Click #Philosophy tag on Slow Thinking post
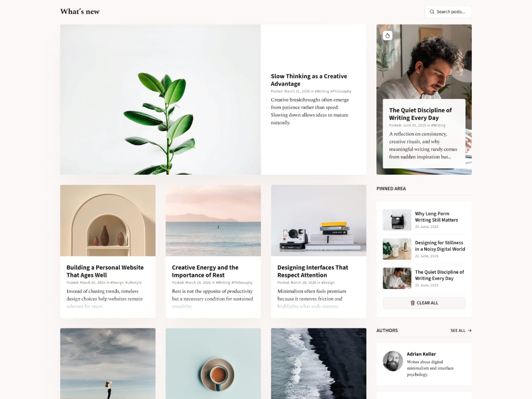The image size is (532, 399). point(341,91)
